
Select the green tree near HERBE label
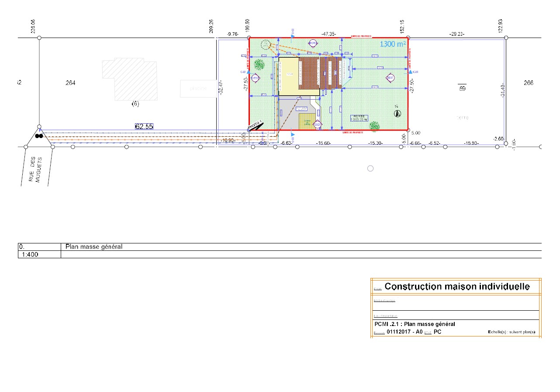tap(374, 126)
